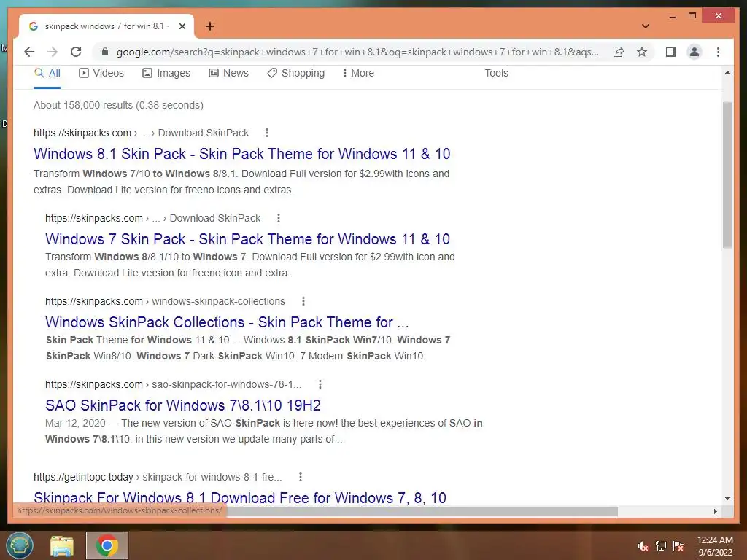Click the address bar URL
This screenshot has width=747, height=560.
[357, 52]
